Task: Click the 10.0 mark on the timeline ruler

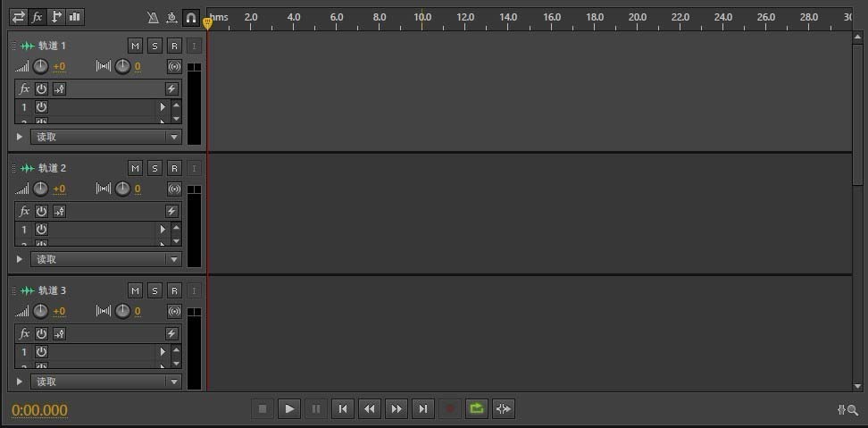Action: (x=422, y=17)
